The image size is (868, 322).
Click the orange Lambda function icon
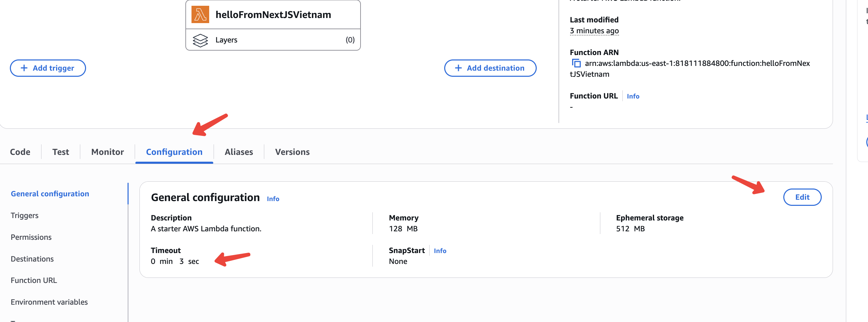(200, 15)
